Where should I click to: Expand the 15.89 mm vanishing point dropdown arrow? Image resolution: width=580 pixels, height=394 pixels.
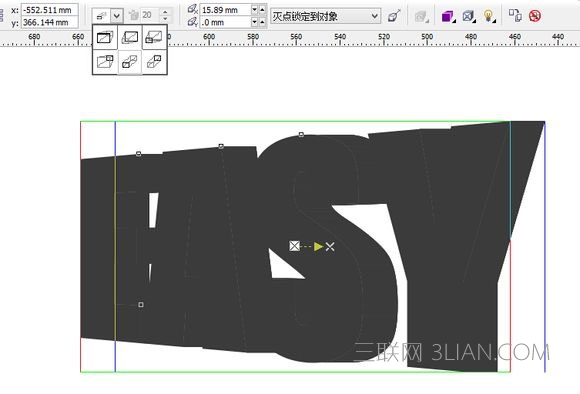tap(254, 10)
